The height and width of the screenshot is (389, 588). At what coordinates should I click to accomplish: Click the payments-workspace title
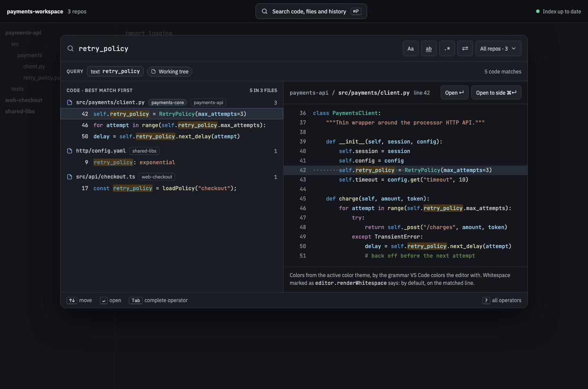click(x=35, y=12)
